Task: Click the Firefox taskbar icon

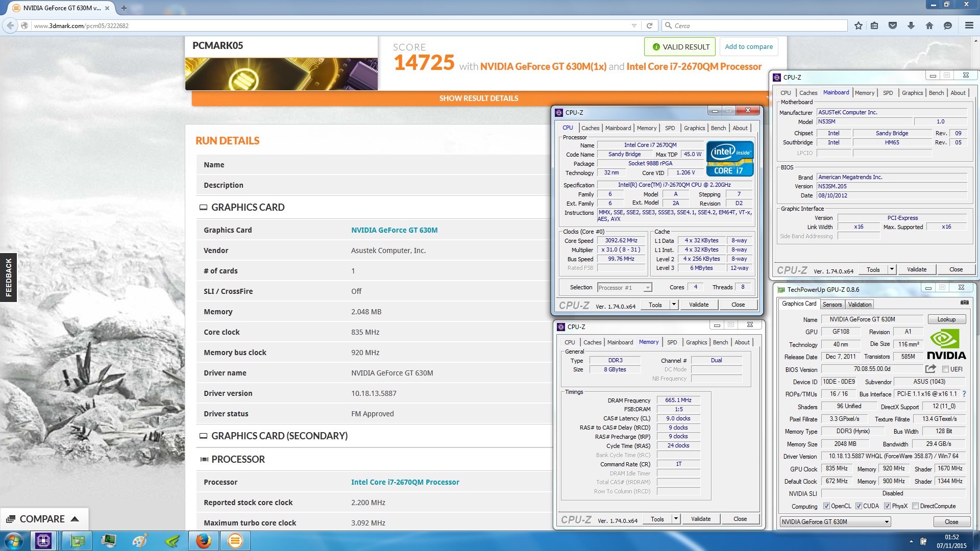Action: point(204,541)
